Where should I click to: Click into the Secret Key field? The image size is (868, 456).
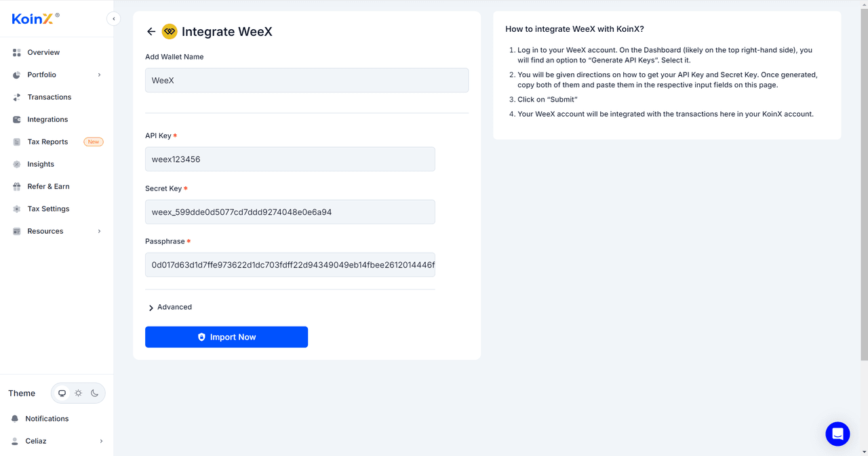[290, 212]
